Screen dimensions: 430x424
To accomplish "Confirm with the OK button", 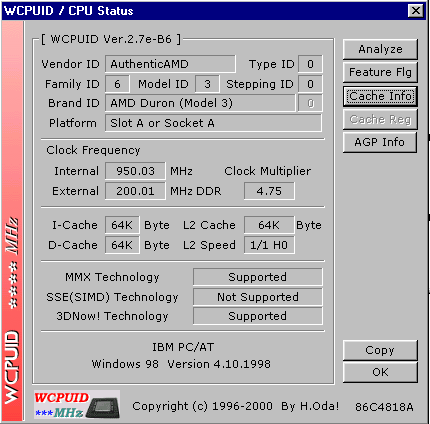I will point(380,372).
